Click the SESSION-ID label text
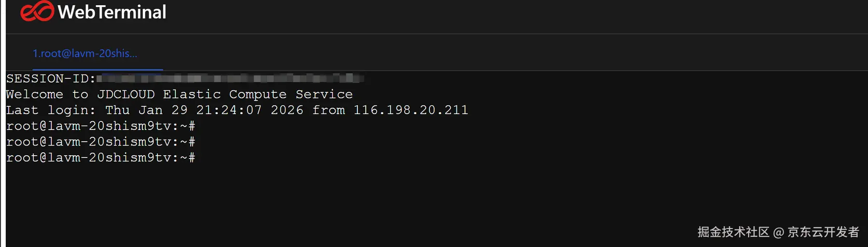Image resolution: width=868 pixels, height=247 pixels. (51, 78)
